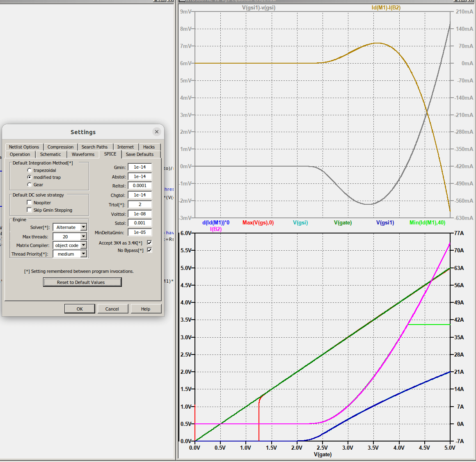The width and height of the screenshot is (476, 462).
Task: Click the green V(gate) trace label
Action: (343, 222)
